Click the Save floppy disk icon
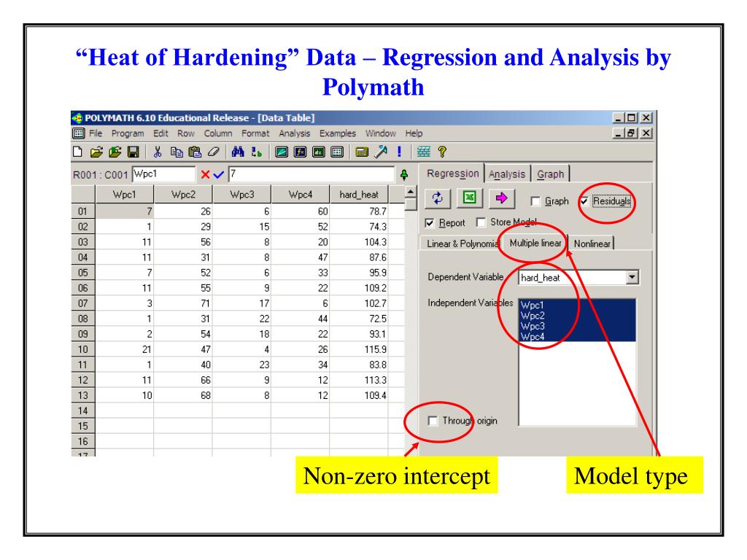Image resolution: width=747 pixels, height=560 pixels. (133, 152)
